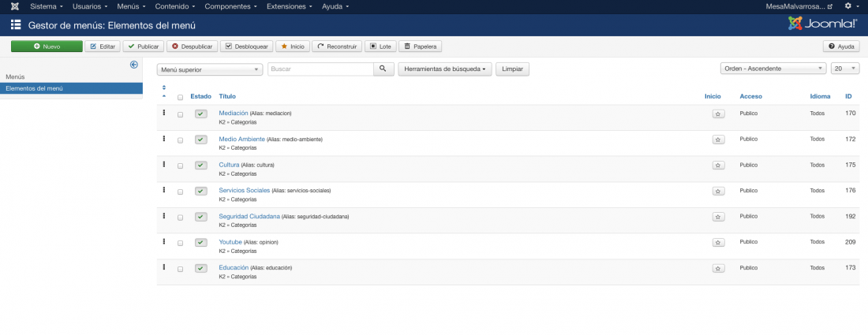
Task: Click the Lote toolbar button
Action: [x=380, y=47]
